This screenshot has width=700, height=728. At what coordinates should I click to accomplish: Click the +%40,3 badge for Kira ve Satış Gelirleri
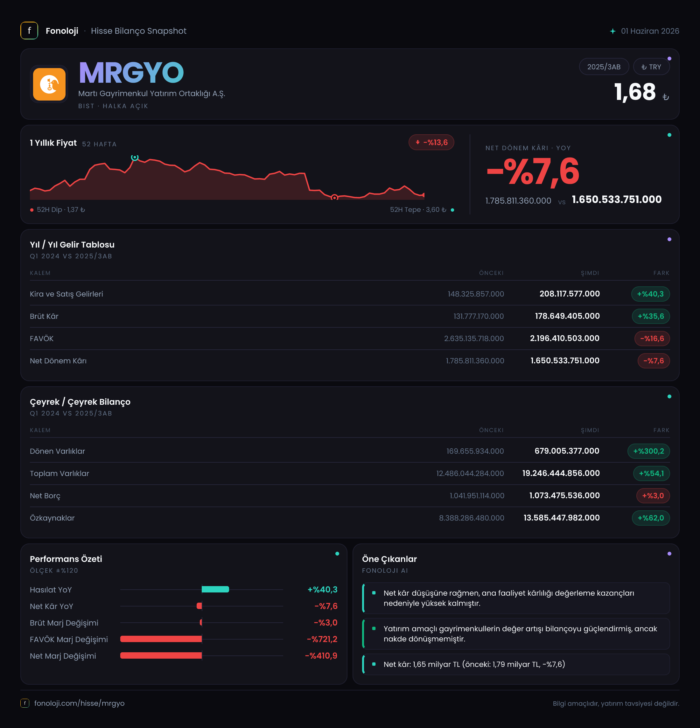[650, 294]
